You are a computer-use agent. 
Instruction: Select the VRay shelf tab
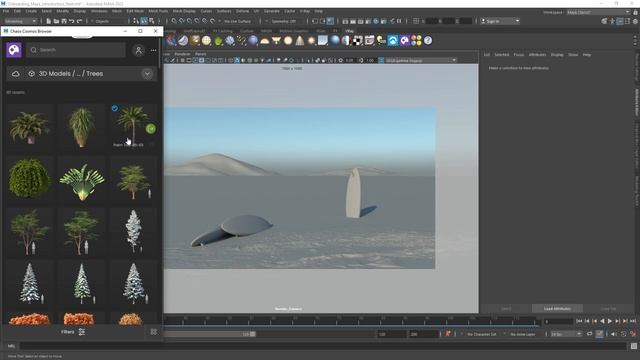pos(349,31)
